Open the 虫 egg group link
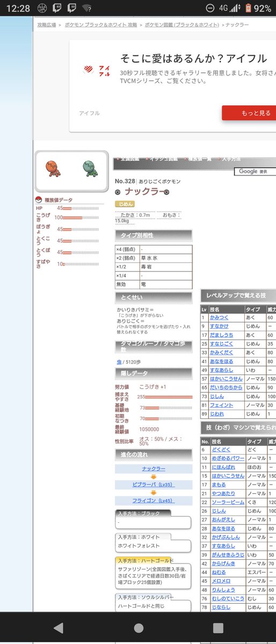 [x=119, y=362]
